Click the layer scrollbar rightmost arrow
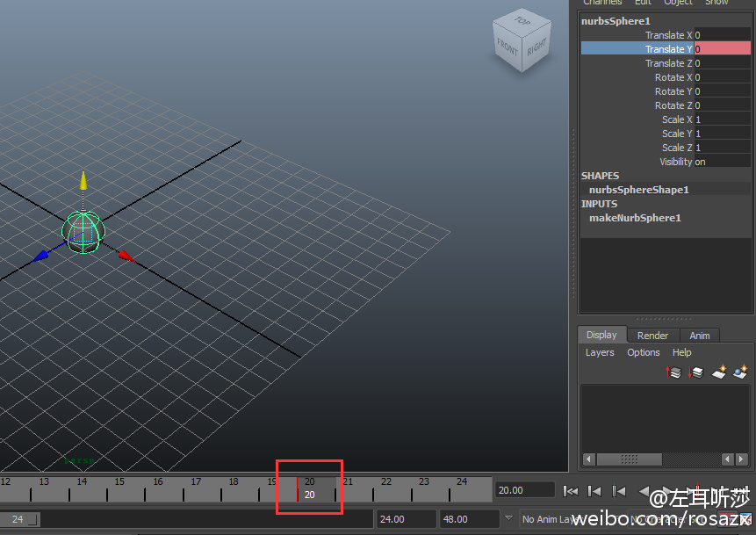The height and width of the screenshot is (535, 756). (x=742, y=459)
